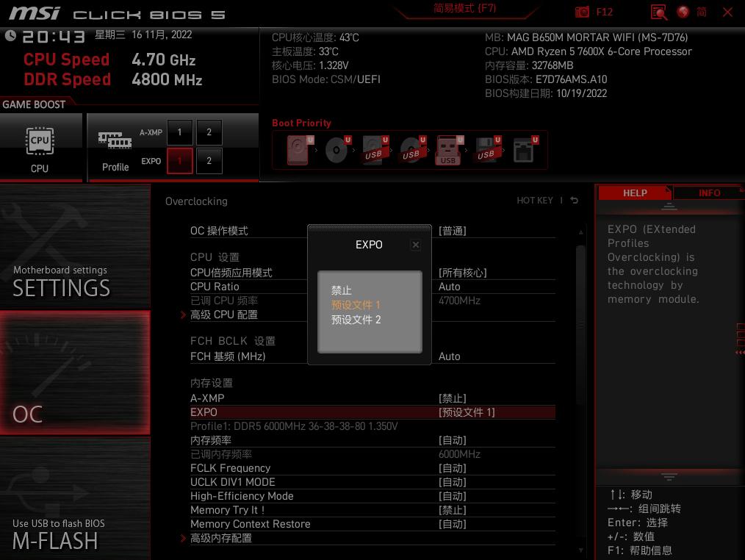Choose 禁止 in the EXPO popup

pyautogui.click(x=341, y=290)
